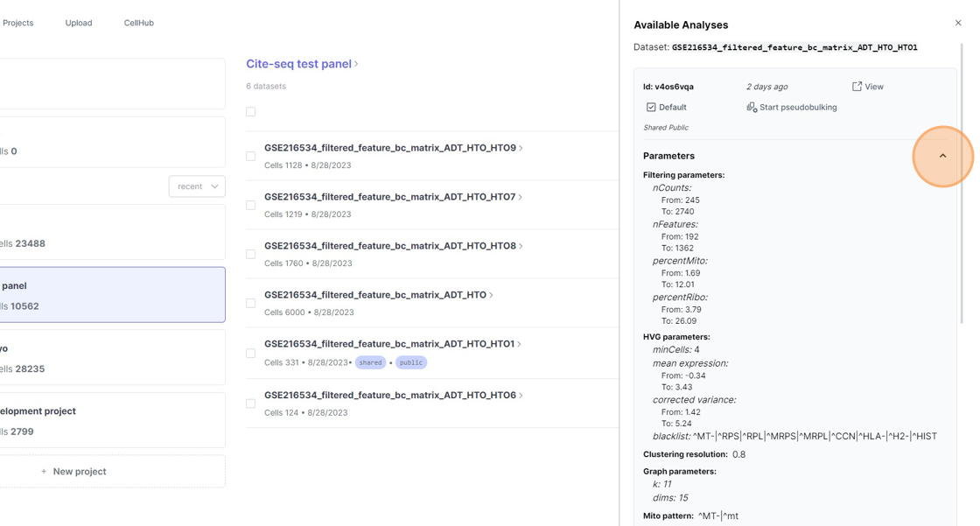The height and width of the screenshot is (526, 980).
Task: Click the Start pseudobulking icon
Action: 751,108
